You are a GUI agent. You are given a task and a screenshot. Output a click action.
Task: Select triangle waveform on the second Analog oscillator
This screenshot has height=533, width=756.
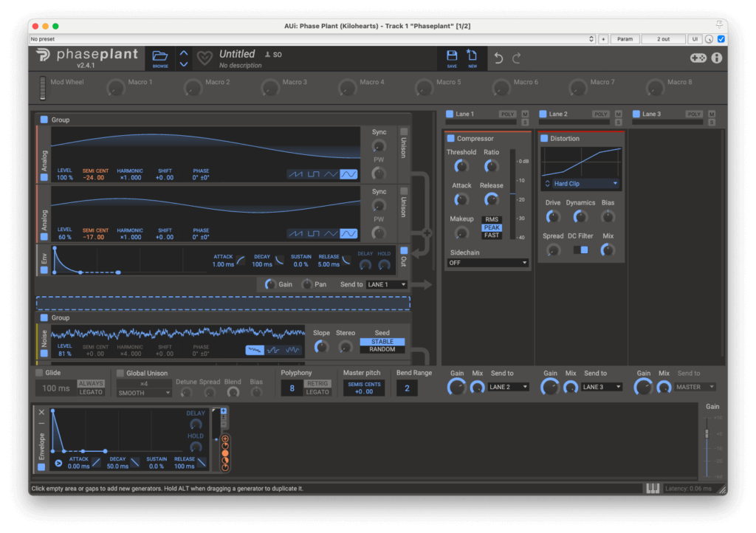pyautogui.click(x=331, y=234)
